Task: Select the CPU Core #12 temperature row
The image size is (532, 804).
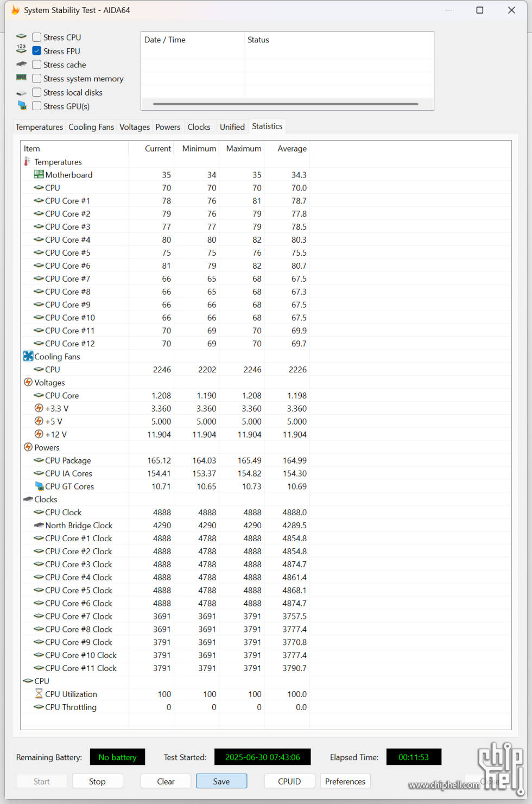Action: point(266,344)
